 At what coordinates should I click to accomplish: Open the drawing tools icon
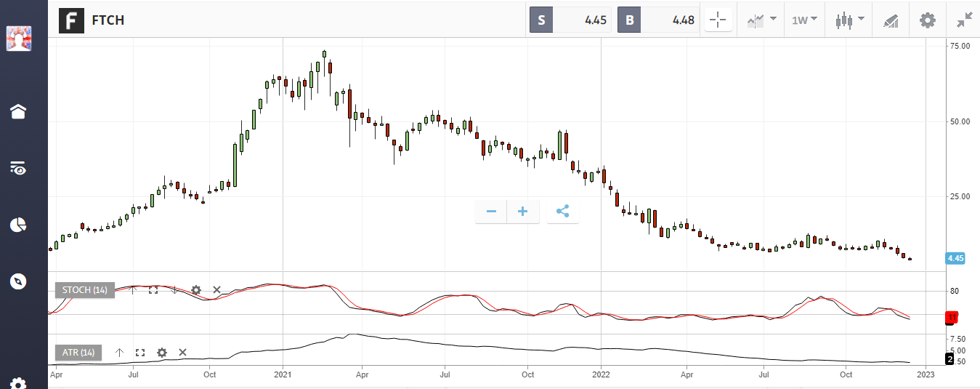(891, 20)
